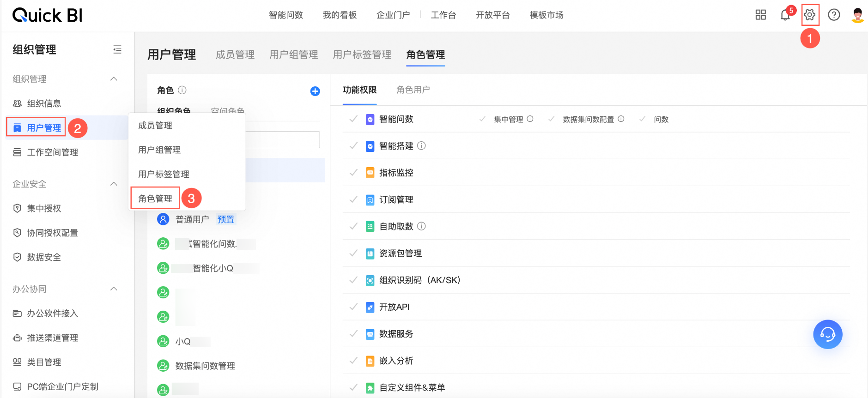Open the settings gear icon

coord(809,15)
